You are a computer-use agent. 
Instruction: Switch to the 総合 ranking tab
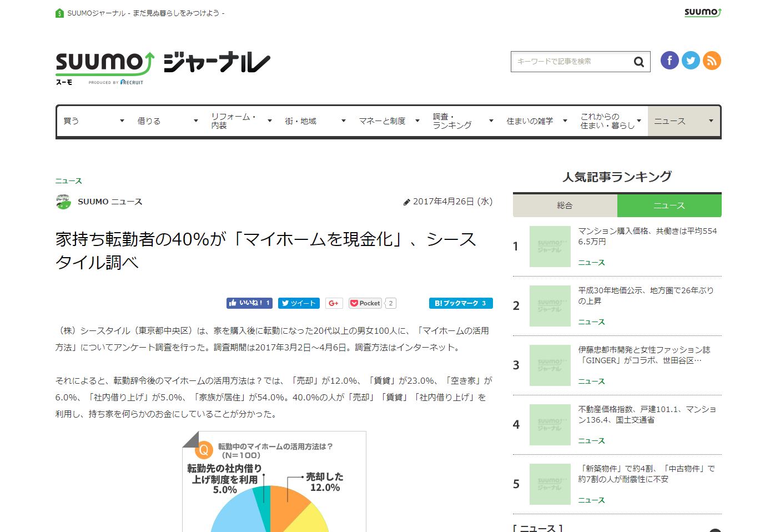[x=565, y=205]
